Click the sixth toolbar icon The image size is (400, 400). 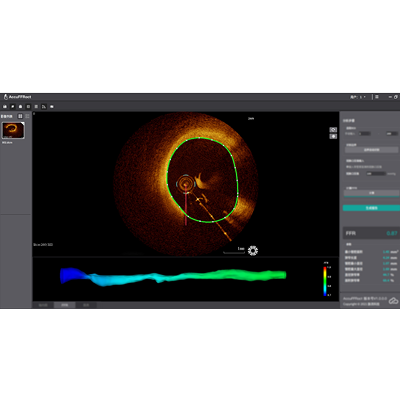(x=44, y=107)
